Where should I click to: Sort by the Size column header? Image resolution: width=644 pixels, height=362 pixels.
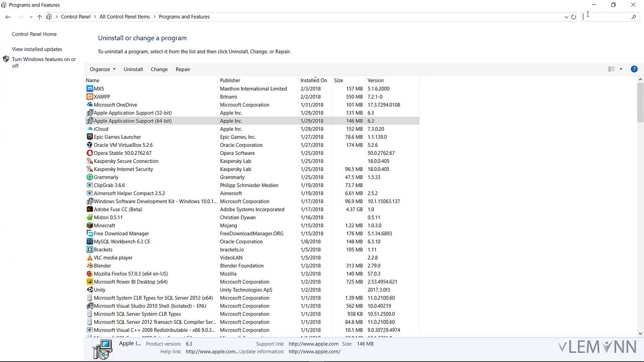[349, 80]
